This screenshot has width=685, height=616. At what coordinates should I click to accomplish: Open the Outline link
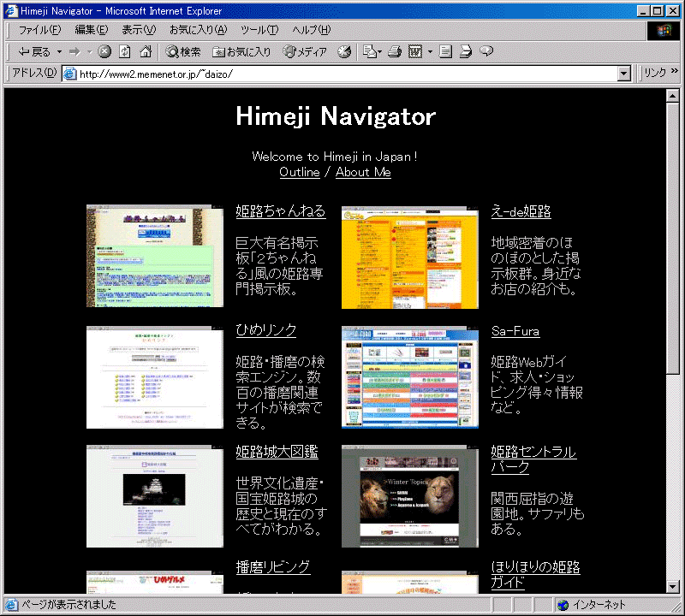[300, 172]
